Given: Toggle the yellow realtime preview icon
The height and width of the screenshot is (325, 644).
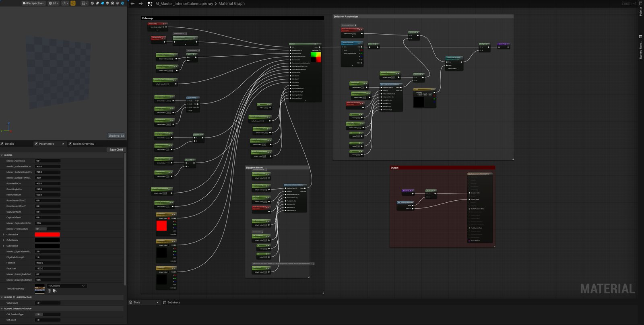Looking at the screenshot, I should [73, 3].
